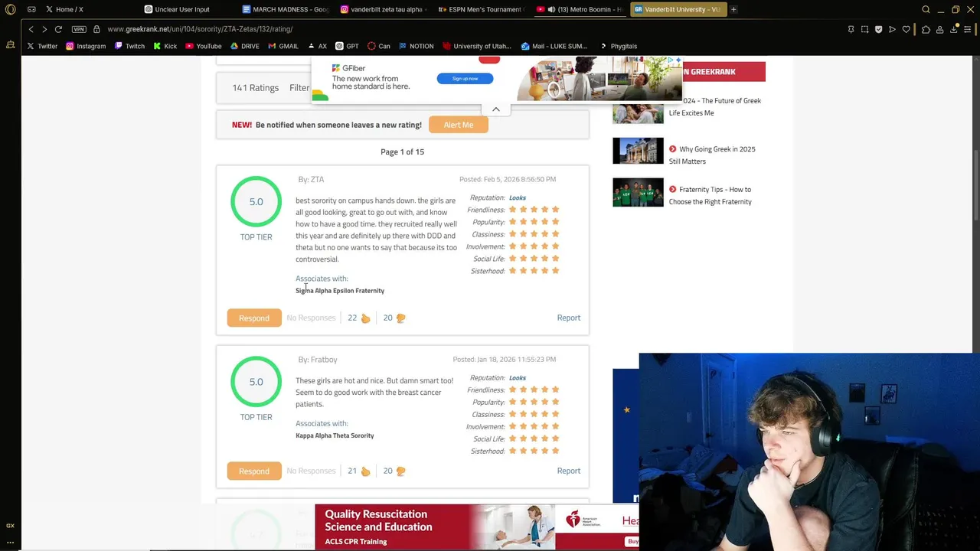This screenshot has height=551, width=980.
Task: Reload the GreekRank page
Action: 58,29
